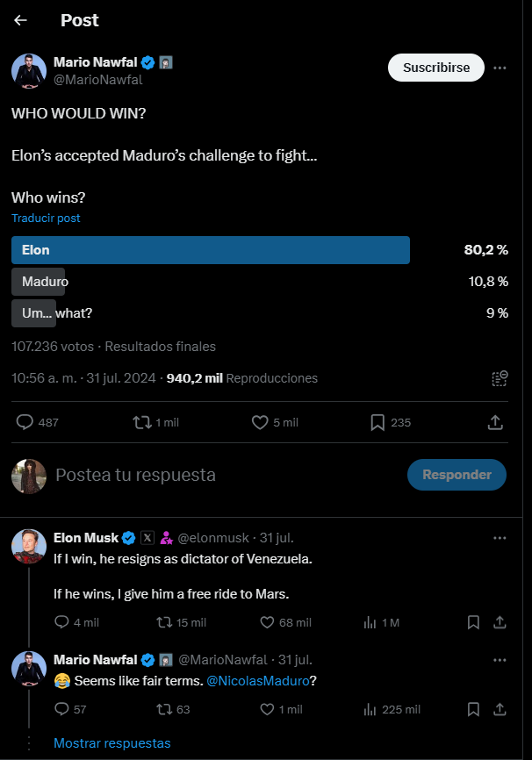
Task: Bookmark Mario Nawfal's reply
Action: 473,709
